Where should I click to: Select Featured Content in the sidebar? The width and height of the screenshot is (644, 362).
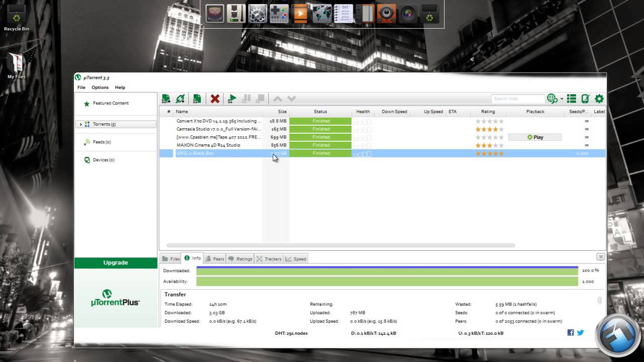111,103
